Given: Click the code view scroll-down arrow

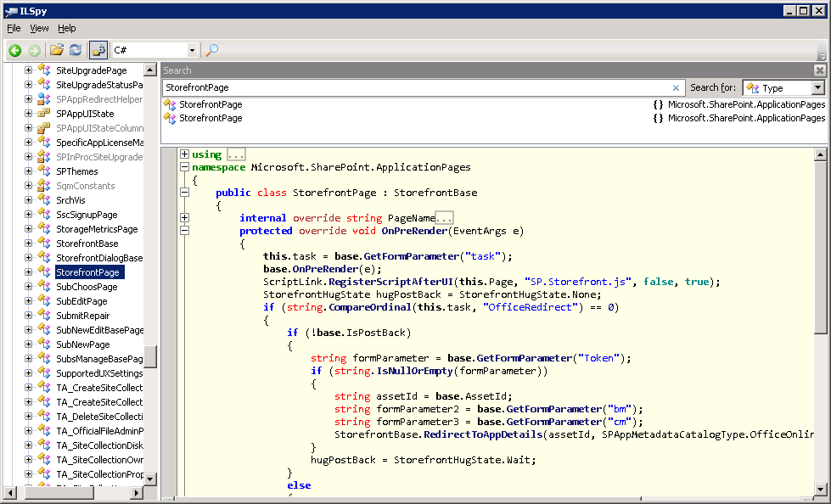Looking at the screenshot, I should pos(821,490).
